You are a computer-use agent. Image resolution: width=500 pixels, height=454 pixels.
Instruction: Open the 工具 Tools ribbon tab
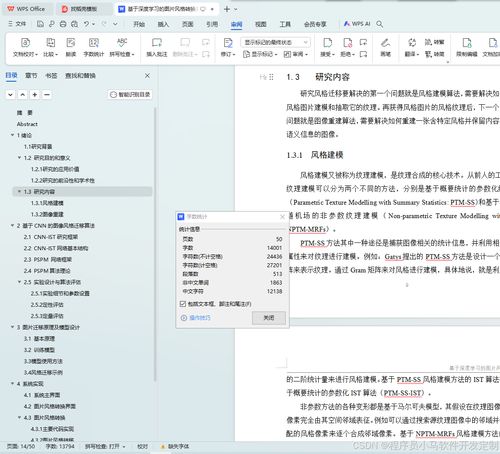285,24
